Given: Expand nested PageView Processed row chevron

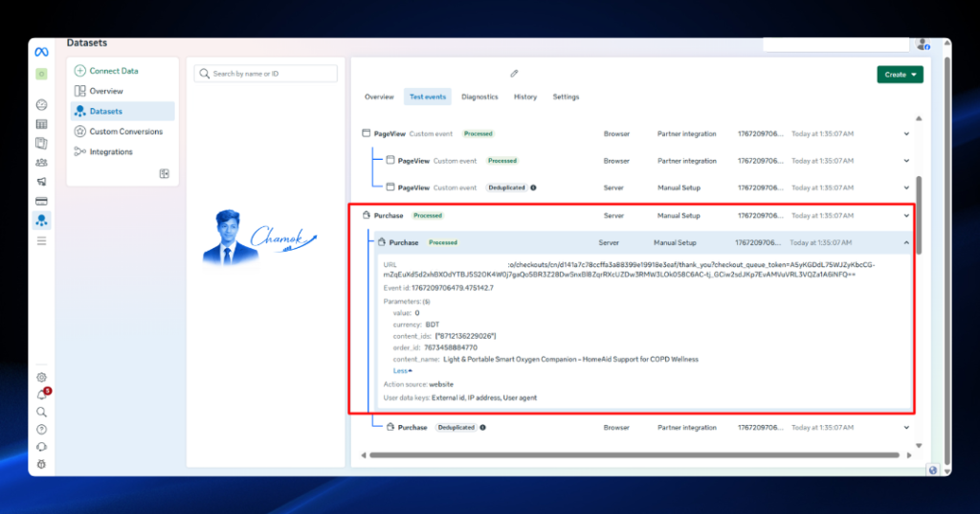Looking at the screenshot, I should coord(906,161).
